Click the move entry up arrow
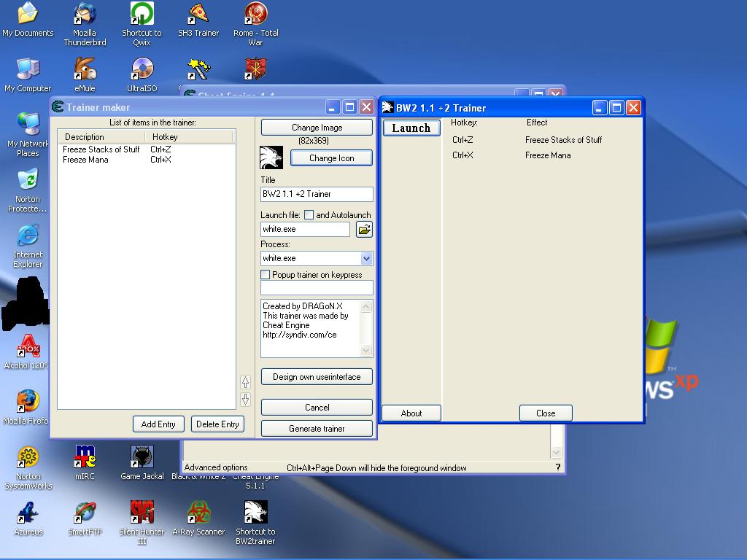747x560 pixels. [x=245, y=381]
